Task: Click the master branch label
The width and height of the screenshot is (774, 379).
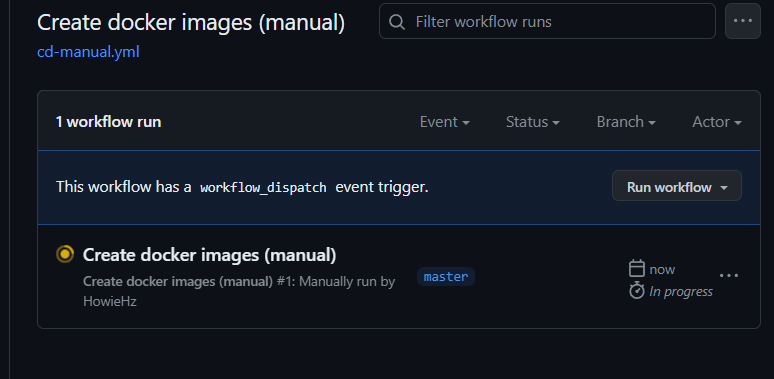Action: (446, 276)
